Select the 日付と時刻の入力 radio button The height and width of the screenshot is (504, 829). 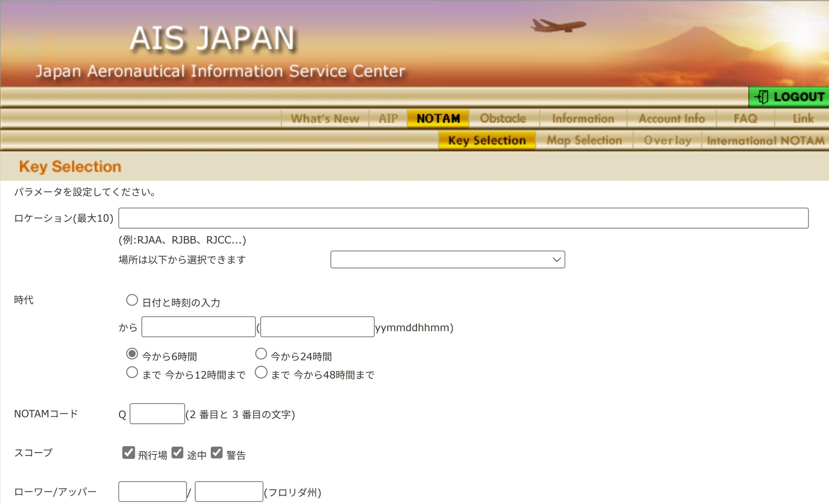pyautogui.click(x=132, y=300)
